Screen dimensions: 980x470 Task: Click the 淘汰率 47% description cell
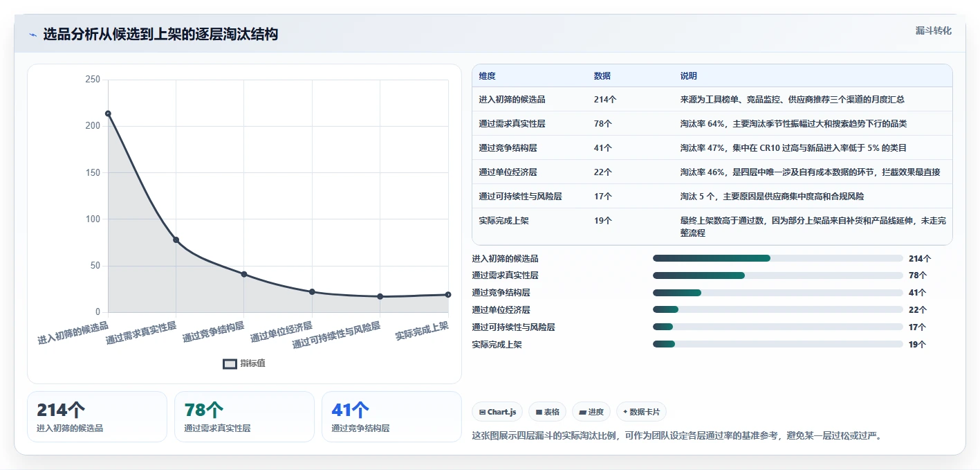[x=813, y=147]
